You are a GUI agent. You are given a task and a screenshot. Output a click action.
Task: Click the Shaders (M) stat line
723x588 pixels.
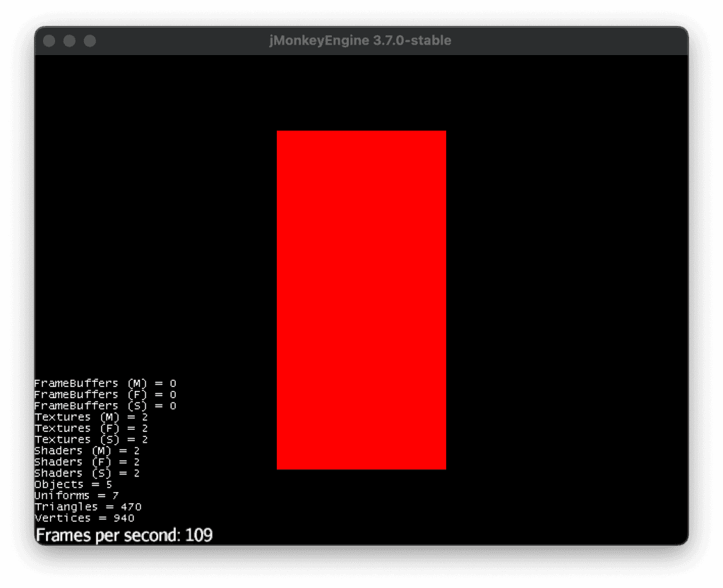click(x=87, y=451)
